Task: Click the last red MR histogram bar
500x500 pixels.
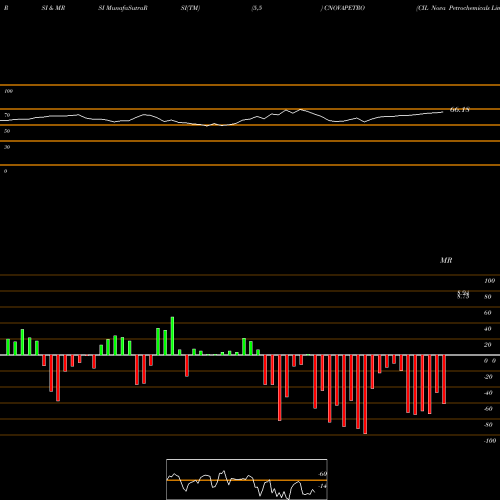Action: click(x=444, y=379)
